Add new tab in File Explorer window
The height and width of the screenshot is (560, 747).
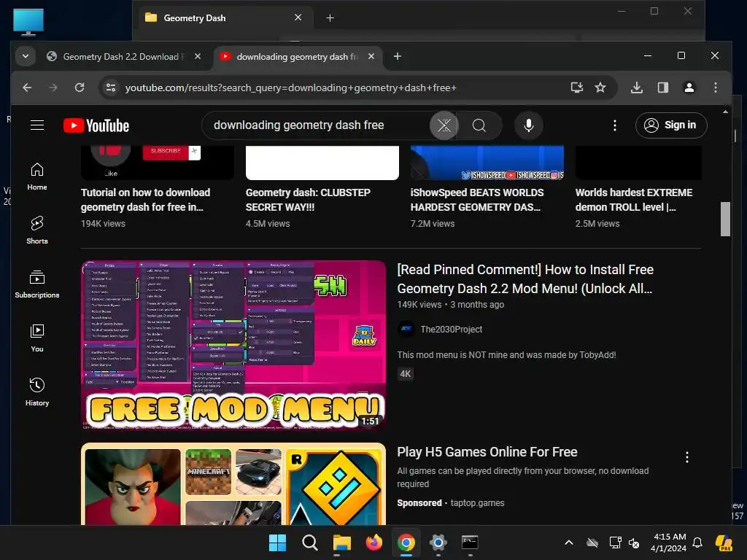[x=330, y=18]
